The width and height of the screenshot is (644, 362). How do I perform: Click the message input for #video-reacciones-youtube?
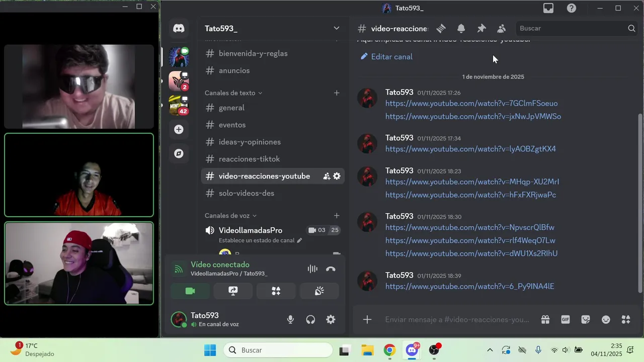[x=457, y=320]
